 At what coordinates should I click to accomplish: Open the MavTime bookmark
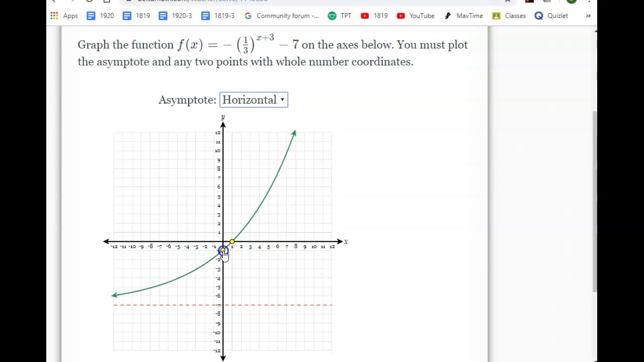point(463,16)
